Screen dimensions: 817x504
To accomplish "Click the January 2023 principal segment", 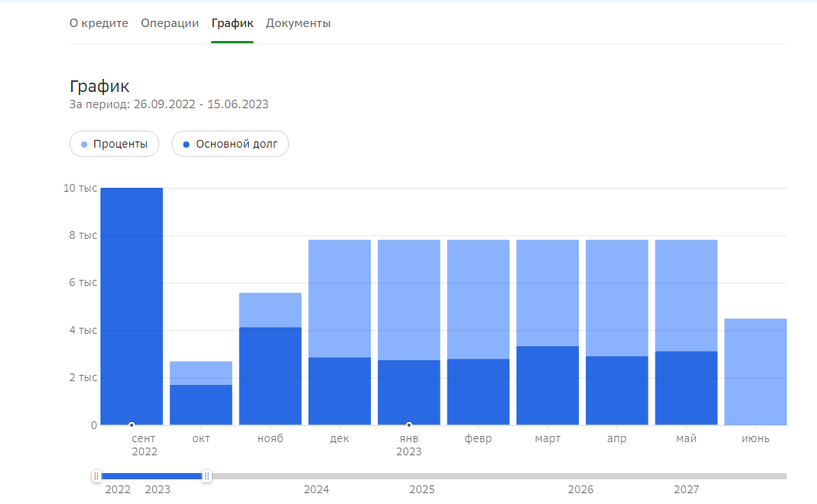I will click(x=409, y=393).
